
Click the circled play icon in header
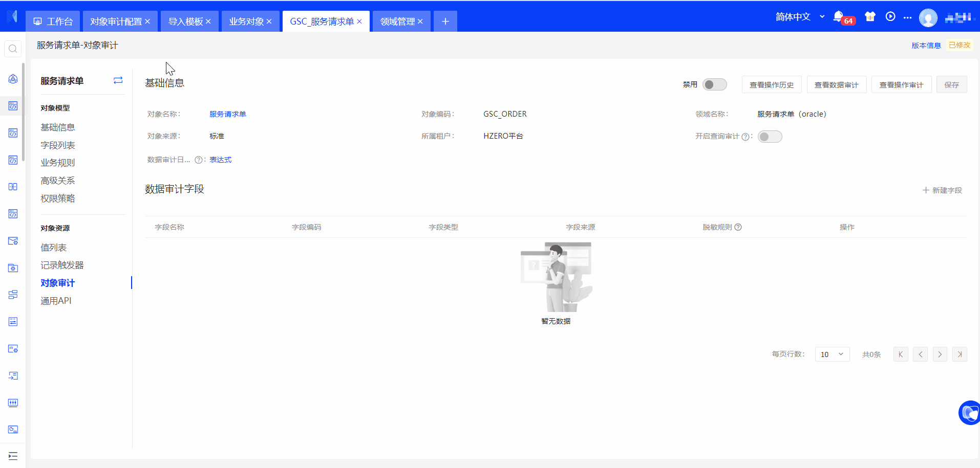click(x=890, y=16)
